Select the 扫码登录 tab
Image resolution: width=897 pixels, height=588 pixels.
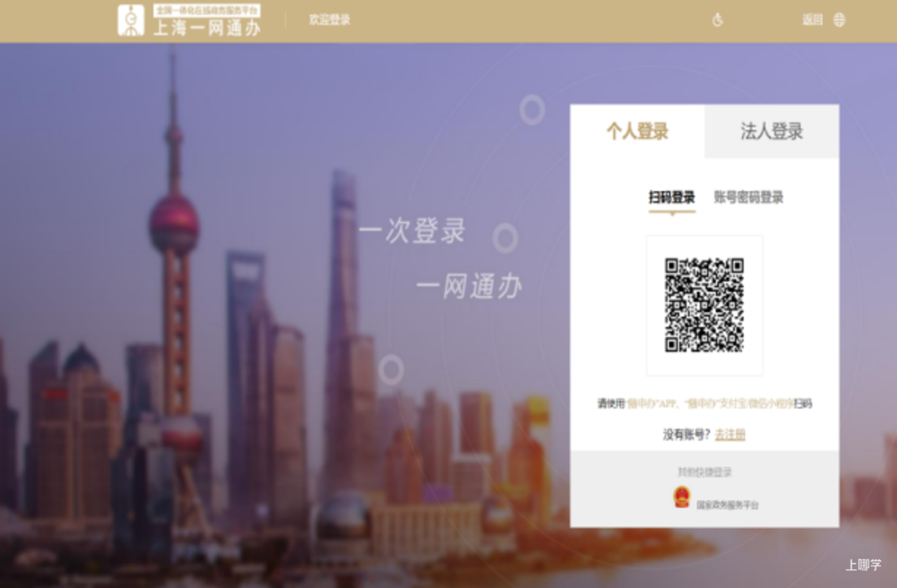[x=672, y=198]
